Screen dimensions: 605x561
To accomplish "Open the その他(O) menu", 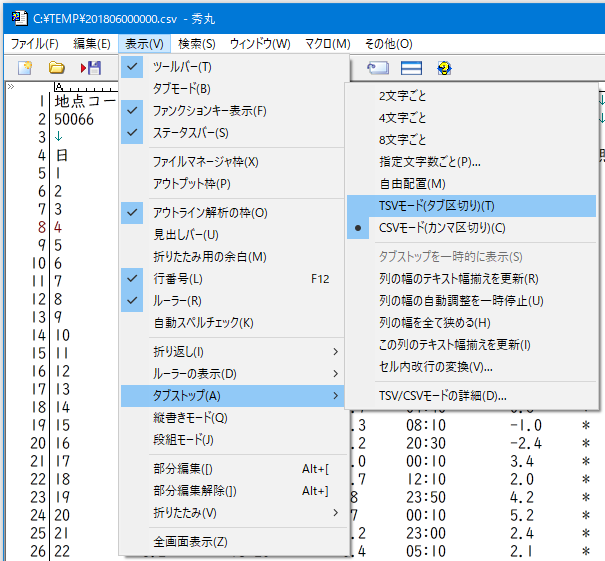I will [389, 44].
